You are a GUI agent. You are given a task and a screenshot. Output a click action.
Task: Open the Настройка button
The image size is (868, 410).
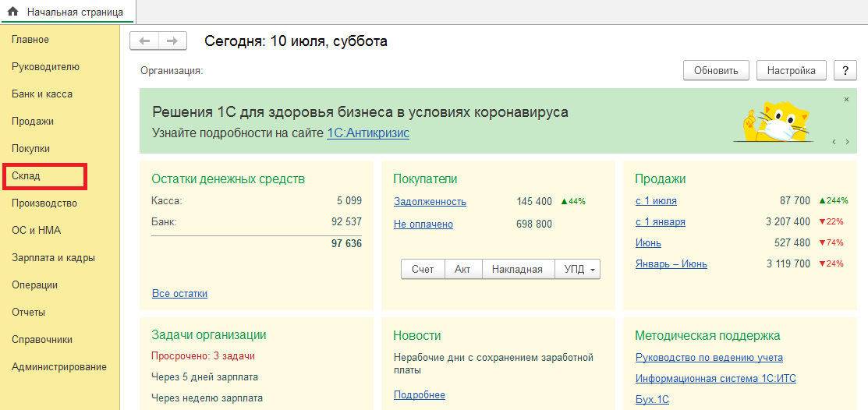[x=791, y=70]
